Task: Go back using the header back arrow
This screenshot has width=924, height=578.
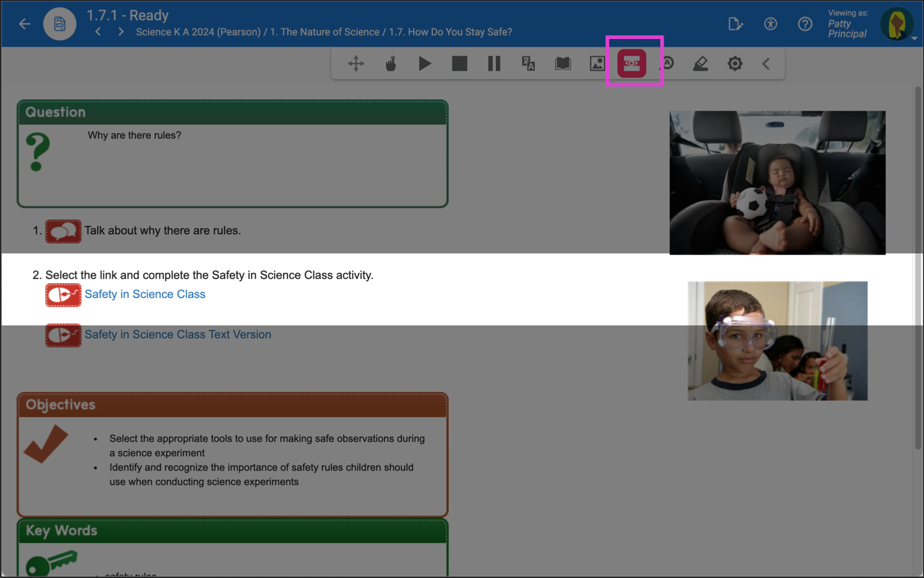Action: 25,24
